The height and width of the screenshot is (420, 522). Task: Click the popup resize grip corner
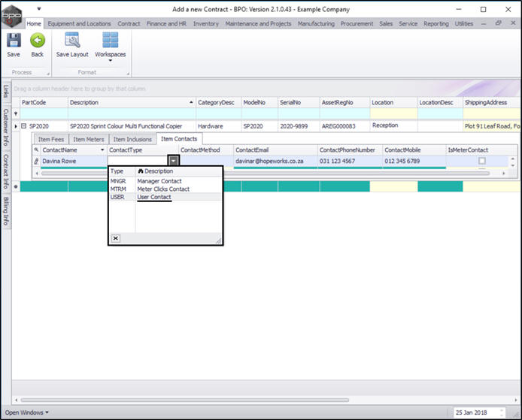(218, 240)
